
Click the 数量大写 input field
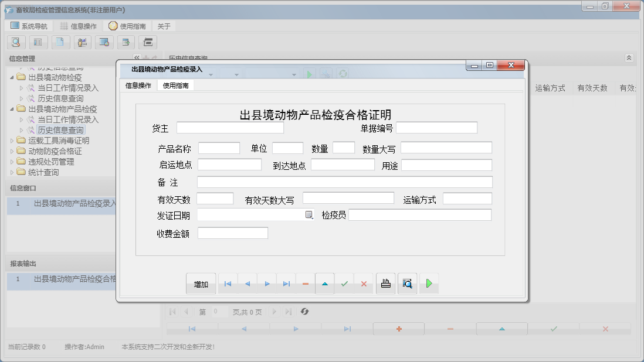pos(446,148)
